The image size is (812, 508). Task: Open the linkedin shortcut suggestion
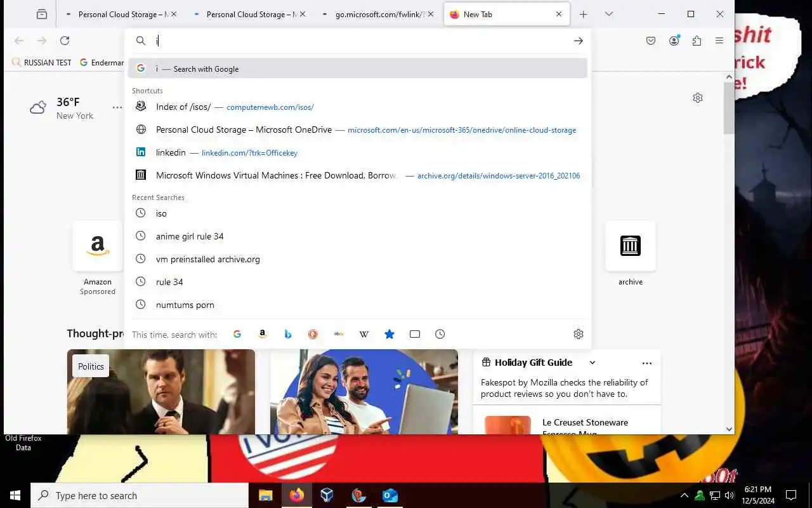pos(358,152)
